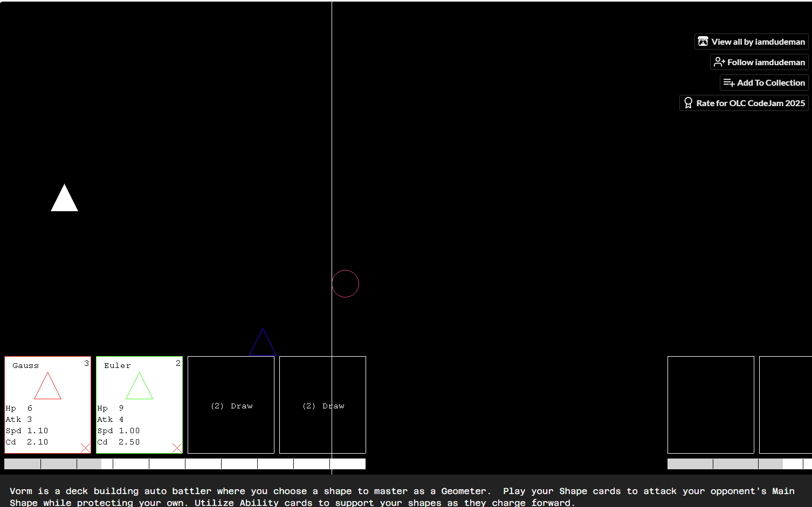Click the Gauss Atk 3 stat
The height and width of the screenshot is (507, 812).
[x=19, y=419]
